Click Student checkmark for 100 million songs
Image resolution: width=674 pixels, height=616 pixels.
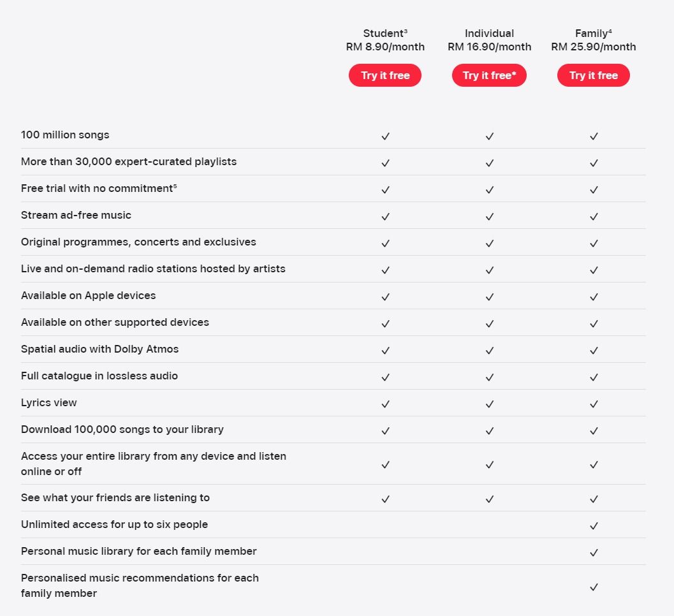pyautogui.click(x=385, y=136)
